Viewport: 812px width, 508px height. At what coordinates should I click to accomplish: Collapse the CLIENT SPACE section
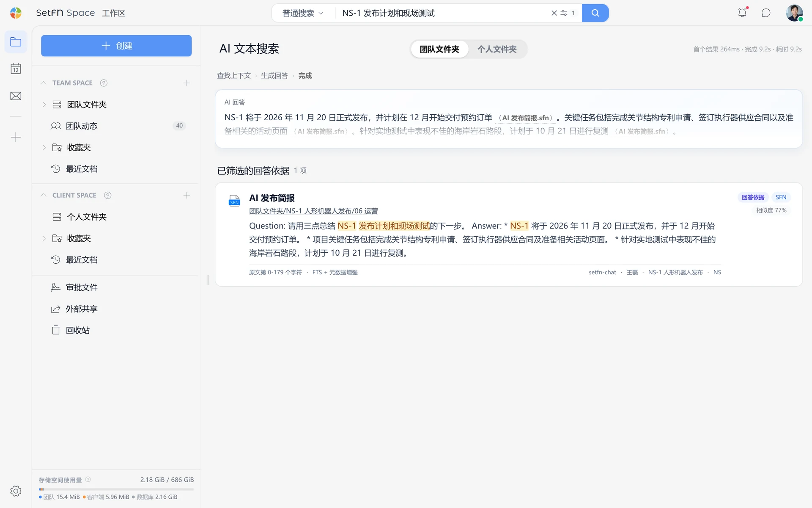pyautogui.click(x=43, y=195)
